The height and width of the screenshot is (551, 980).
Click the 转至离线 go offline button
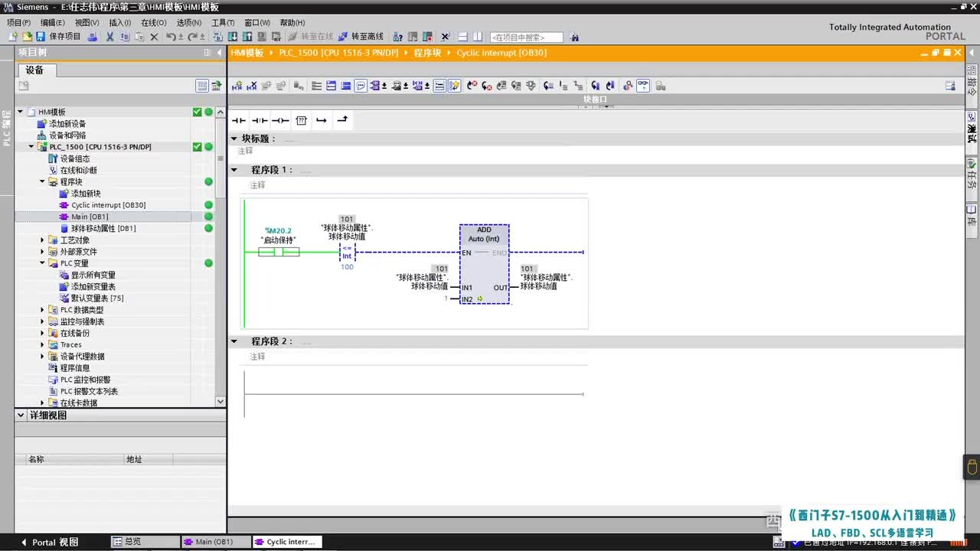361,37
